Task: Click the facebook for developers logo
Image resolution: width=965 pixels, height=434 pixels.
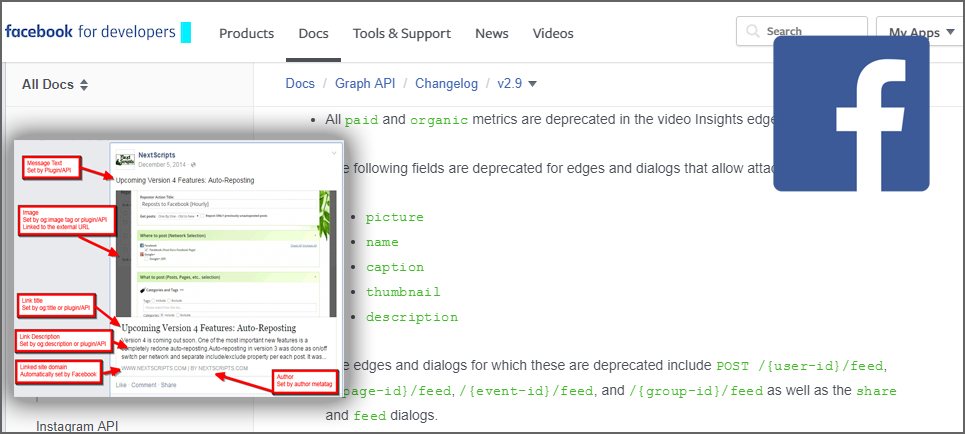Action: tap(90, 32)
